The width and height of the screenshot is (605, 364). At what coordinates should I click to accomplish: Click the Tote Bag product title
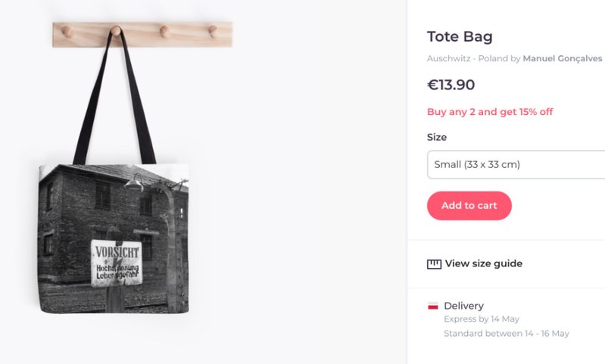(460, 36)
